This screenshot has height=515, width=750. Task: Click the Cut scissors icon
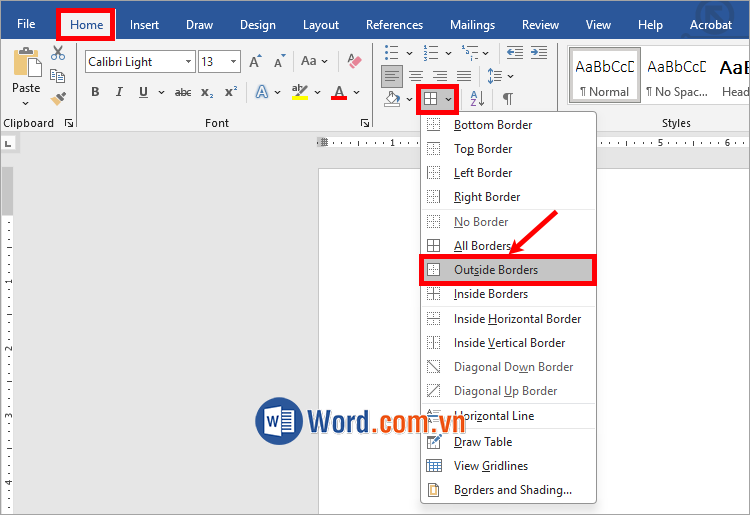click(58, 53)
